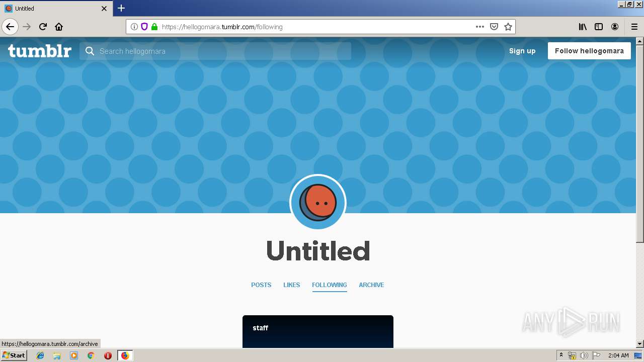Close the Untitled tab
644x362 pixels.
[104, 9]
